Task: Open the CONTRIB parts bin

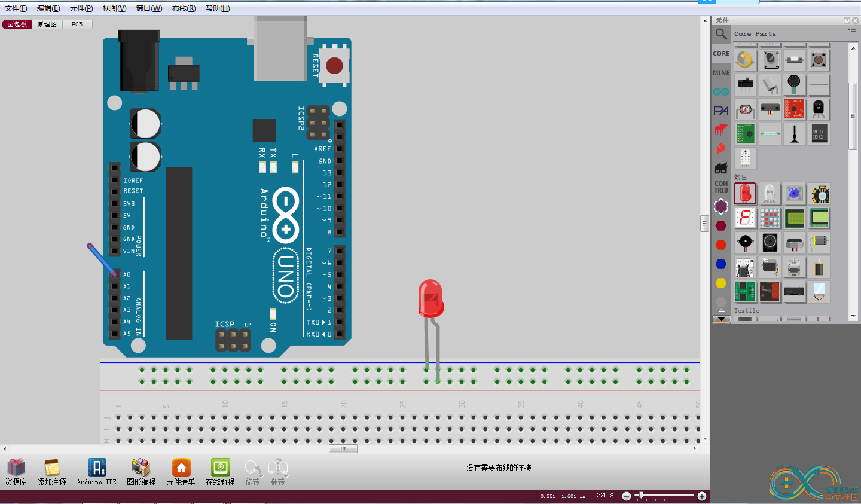Action: pyautogui.click(x=721, y=187)
